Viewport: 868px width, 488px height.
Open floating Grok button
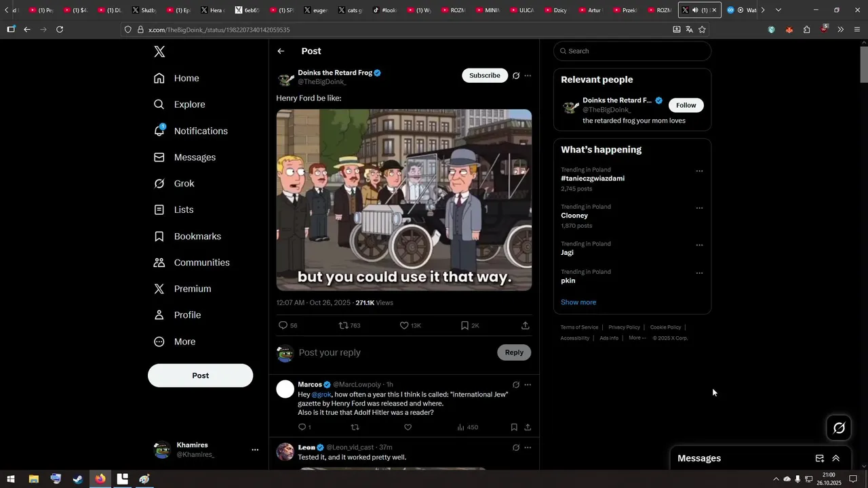point(839,428)
